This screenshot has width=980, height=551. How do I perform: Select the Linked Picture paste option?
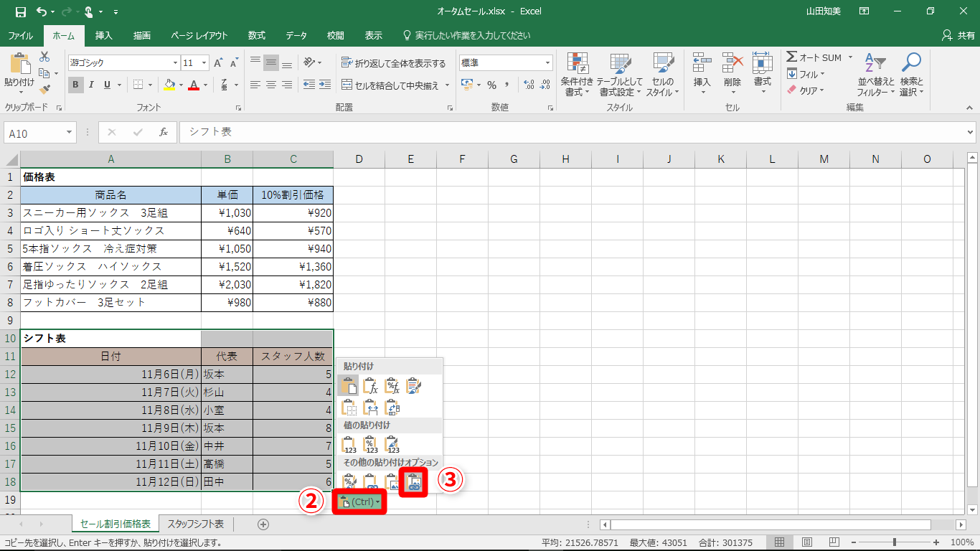pyautogui.click(x=413, y=481)
